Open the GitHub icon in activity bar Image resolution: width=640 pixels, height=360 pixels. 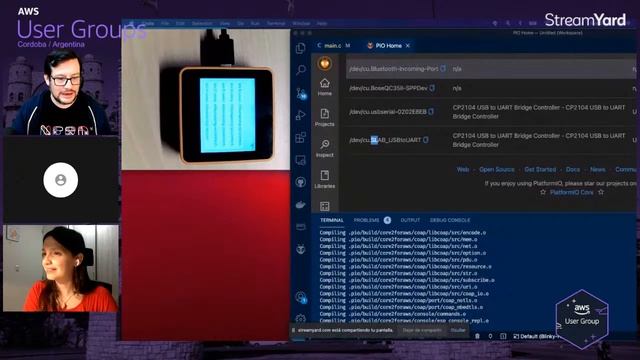[x=301, y=182]
